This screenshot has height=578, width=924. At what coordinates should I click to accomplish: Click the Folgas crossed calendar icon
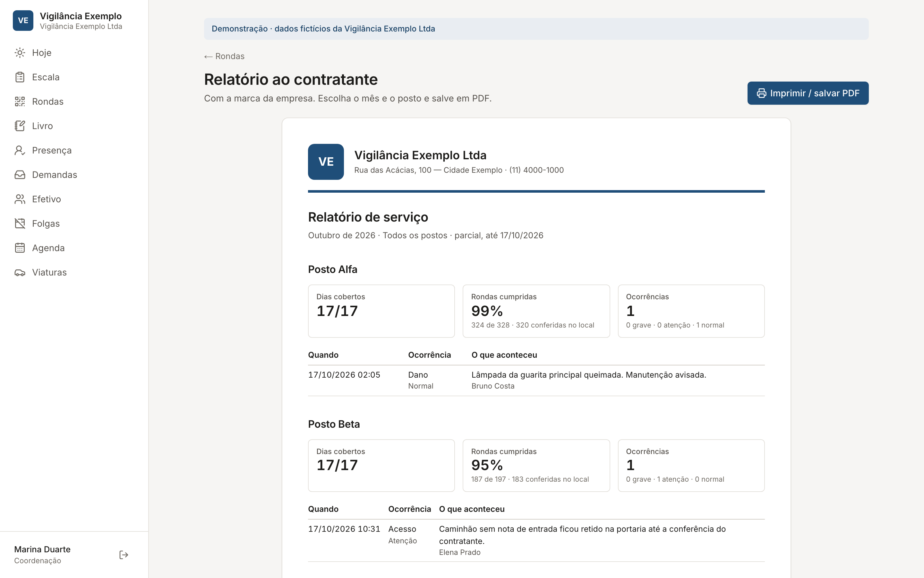[x=20, y=223]
